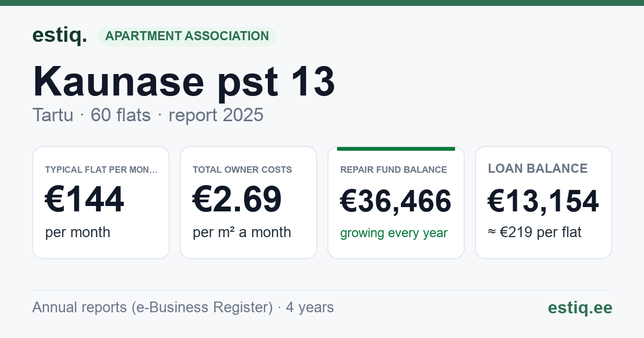Click the €13,154 value
Screen dimensions: 644x338
point(543,202)
